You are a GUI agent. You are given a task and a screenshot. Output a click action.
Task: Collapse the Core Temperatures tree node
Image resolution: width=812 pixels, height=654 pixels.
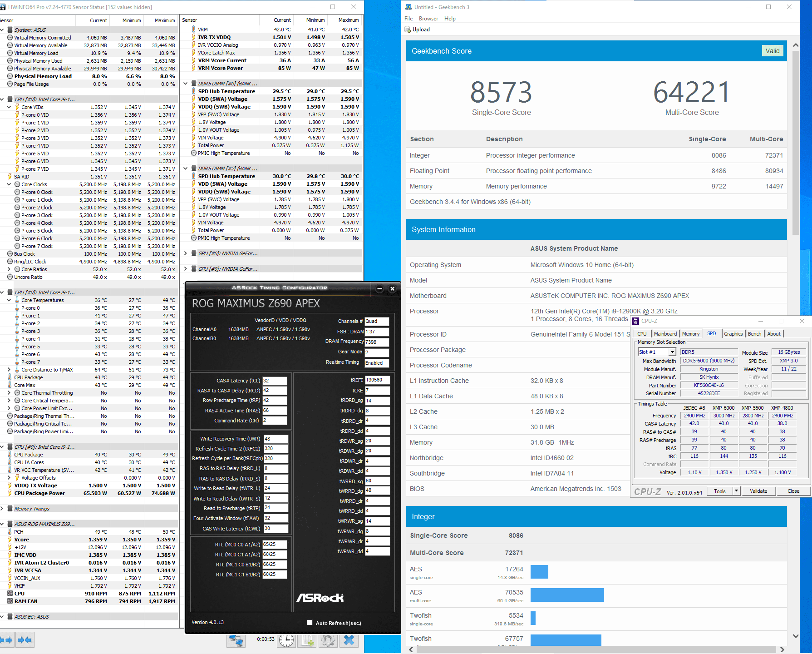click(9, 300)
